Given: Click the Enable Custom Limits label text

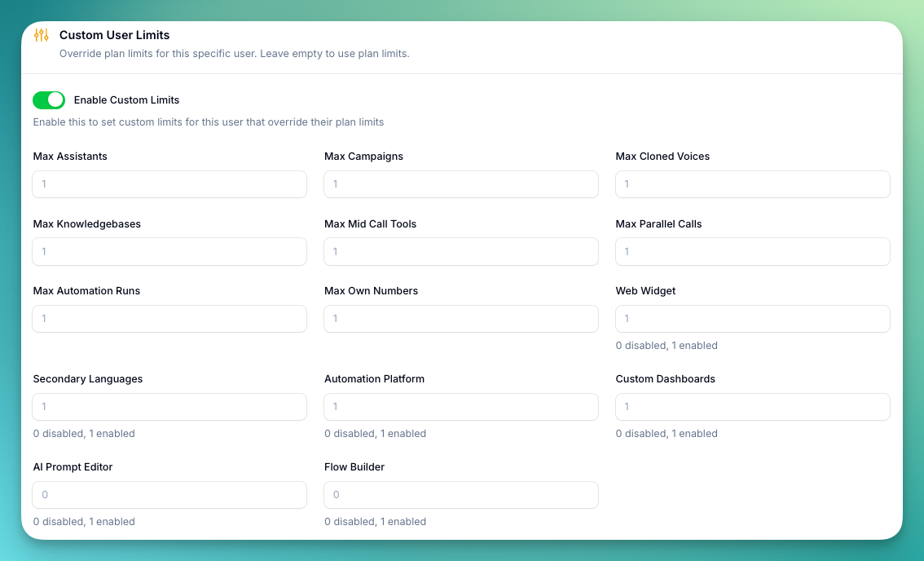Looking at the screenshot, I should pyautogui.click(x=126, y=99).
